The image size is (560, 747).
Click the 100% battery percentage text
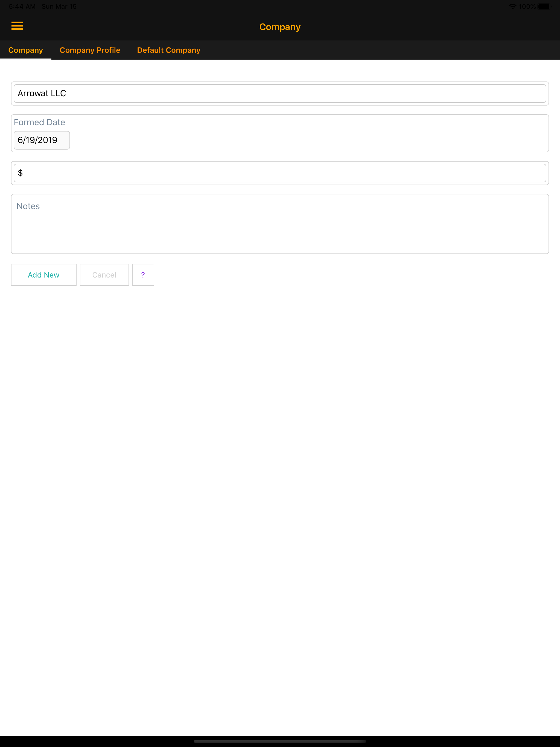527,6
